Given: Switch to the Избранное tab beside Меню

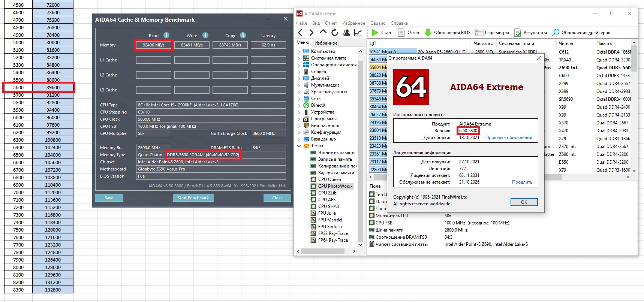Looking at the screenshot, I should pyautogui.click(x=326, y=43).
